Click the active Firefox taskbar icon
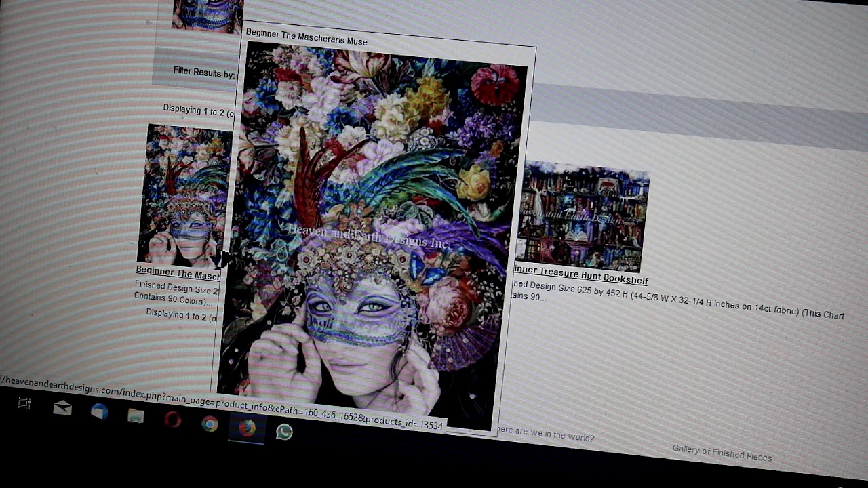This screenshot has width=868, height=488. [247, 428]
